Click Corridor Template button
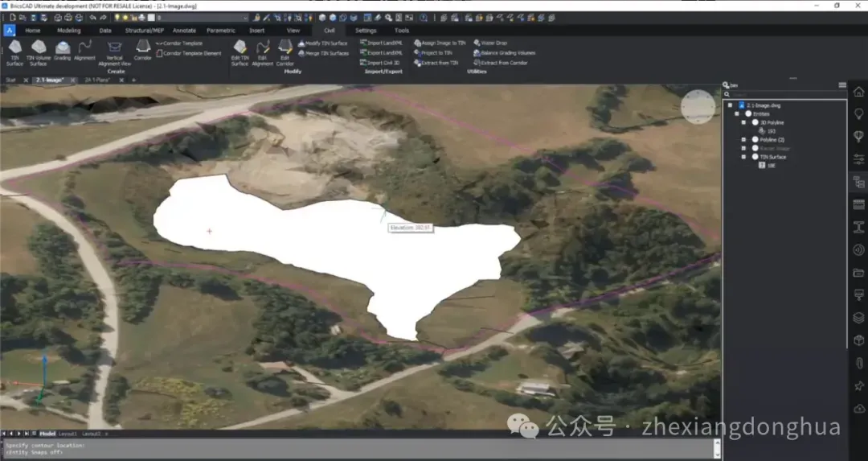The width and height of the screenshot is (868, 461). pyautogui.click(x=179, y=43)
